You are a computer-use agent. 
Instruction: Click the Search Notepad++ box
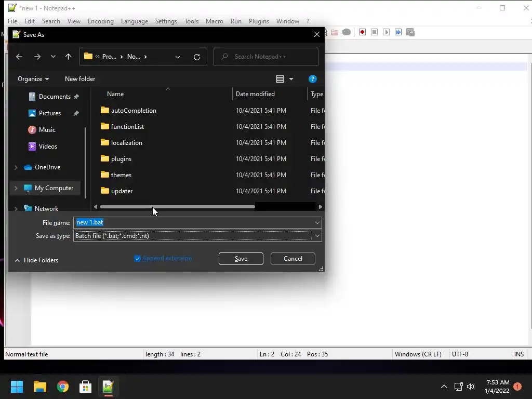click(266, 57)
